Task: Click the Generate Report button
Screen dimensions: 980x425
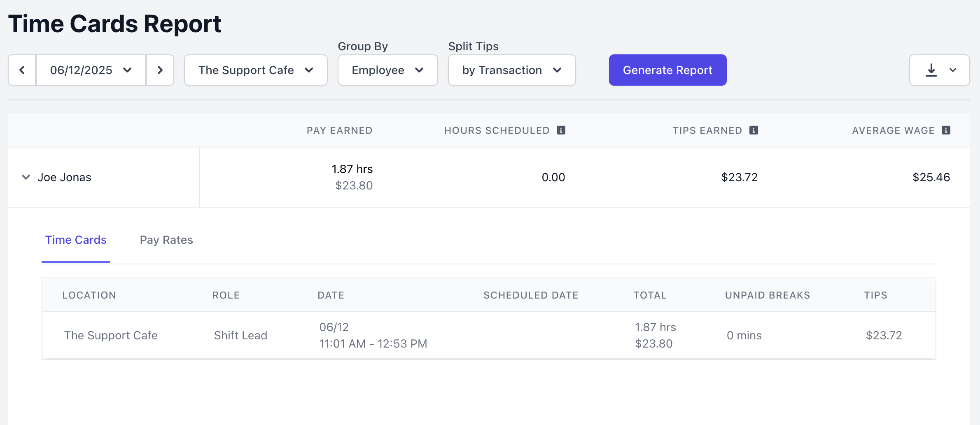Action: coord(667,70)
